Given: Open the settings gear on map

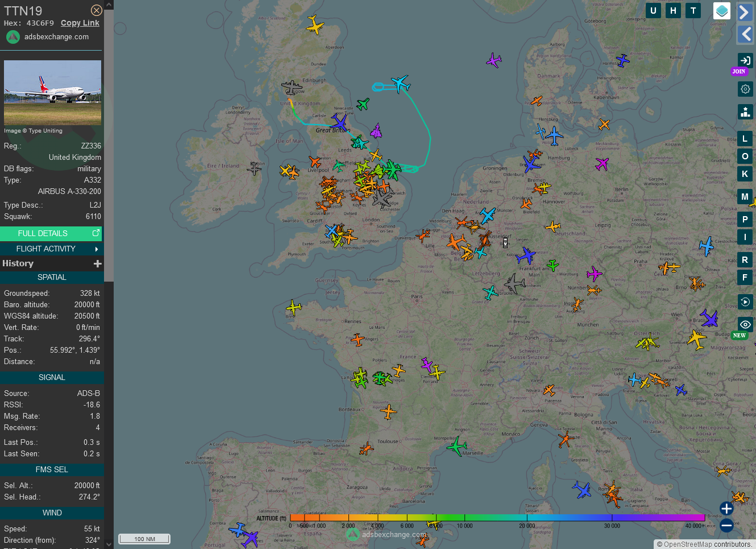Looking at the screenshot, I should tap(745, 89).
